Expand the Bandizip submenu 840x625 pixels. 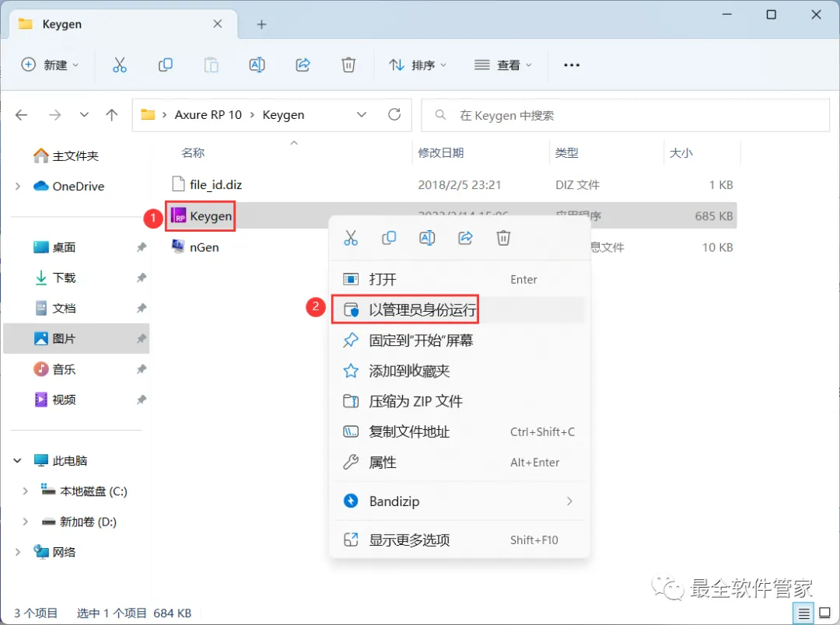coord(569,501)
